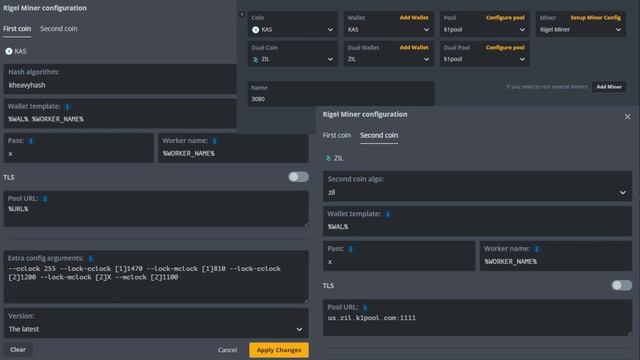Click info icon beside first coin Worker name
640x360 pixels.
click(215, 141)
